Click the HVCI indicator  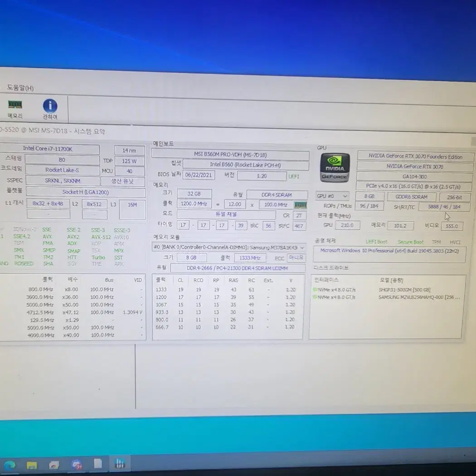pos(455,242)
